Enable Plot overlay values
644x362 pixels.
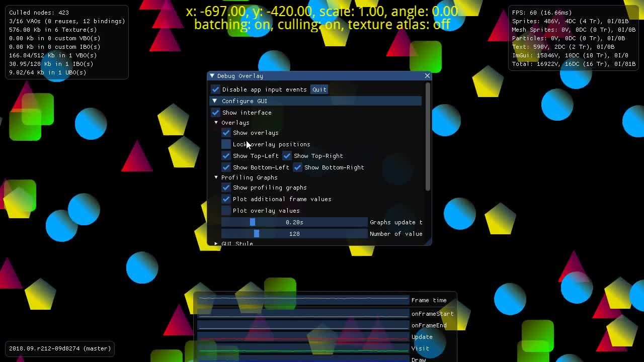[226, 211]
